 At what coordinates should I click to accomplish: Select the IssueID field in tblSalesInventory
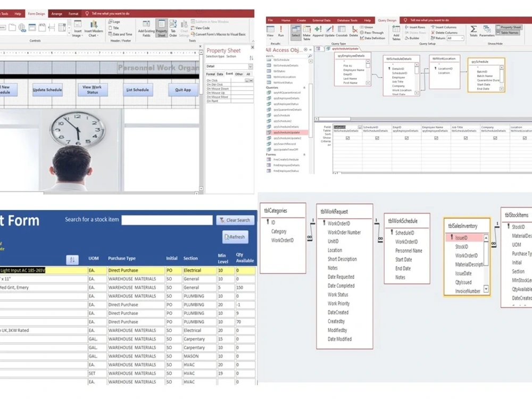[x=463, y=238]
